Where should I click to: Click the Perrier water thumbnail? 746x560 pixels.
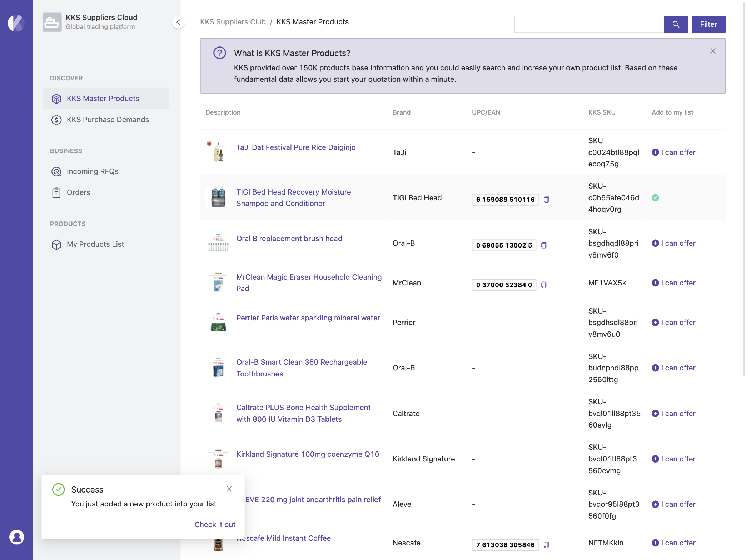pyautogui.click(x=218, y=322)
